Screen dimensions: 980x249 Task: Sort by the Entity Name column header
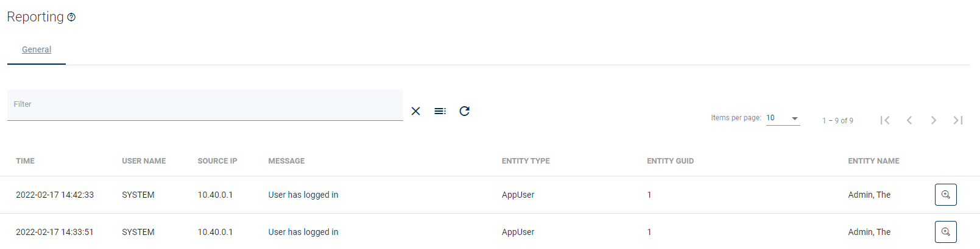873,161
